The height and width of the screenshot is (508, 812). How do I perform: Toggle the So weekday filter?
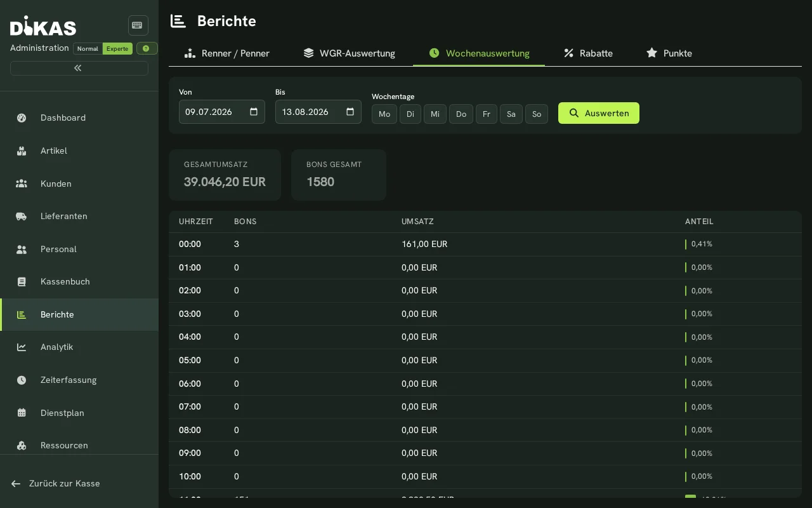[x=537, y=114]
